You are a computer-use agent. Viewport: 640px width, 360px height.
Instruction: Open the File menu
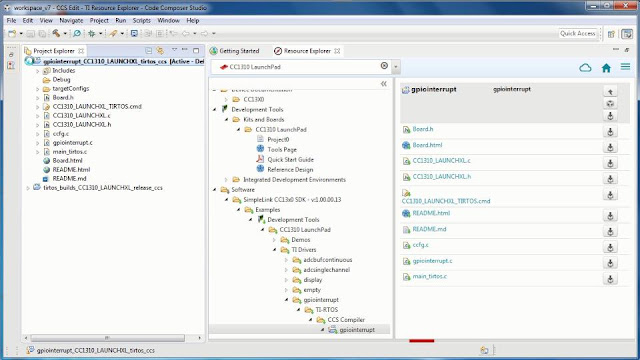click(11, 20)
